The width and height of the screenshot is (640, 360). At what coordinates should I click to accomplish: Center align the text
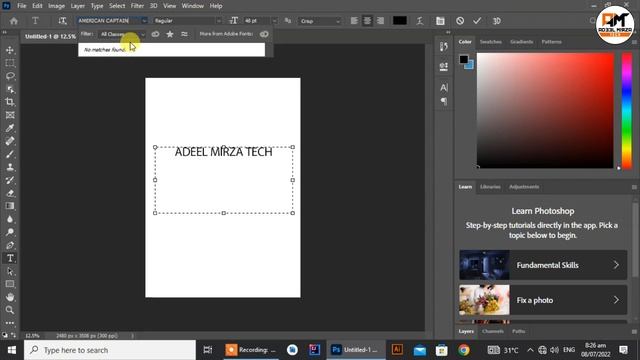367,21
